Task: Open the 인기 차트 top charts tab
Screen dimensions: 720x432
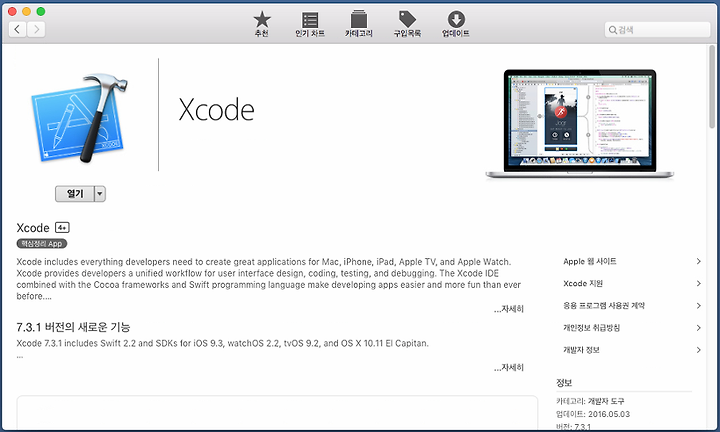Action: (x=310, y=24)
